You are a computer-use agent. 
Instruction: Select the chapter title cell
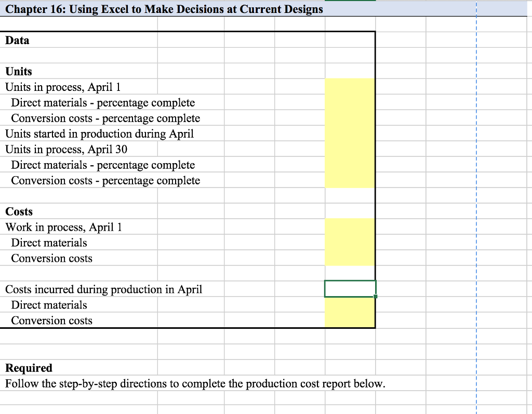coord(164,9)
